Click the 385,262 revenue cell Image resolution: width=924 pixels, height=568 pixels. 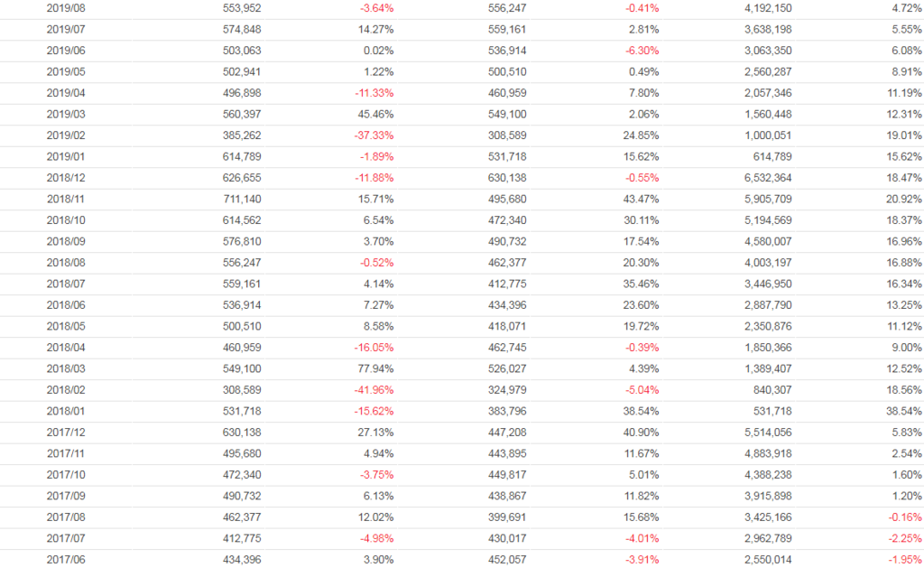coord(241,135)
